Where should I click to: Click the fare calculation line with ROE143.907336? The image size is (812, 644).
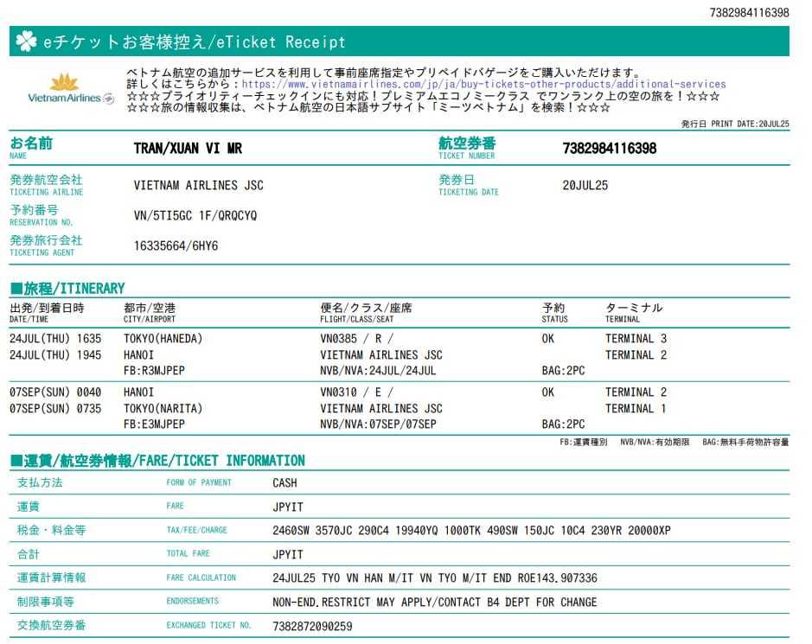click(434, 577)
